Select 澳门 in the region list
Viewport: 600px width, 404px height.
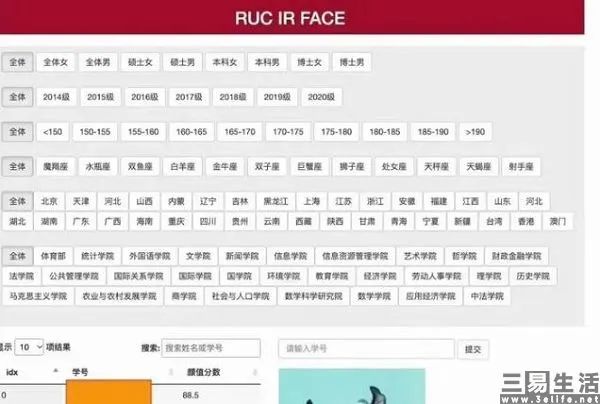pos(558,222)
